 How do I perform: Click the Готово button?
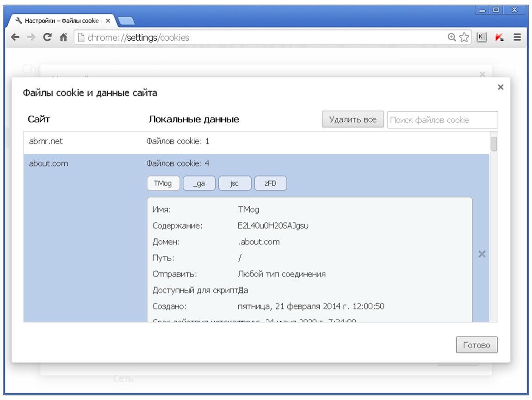point(476,345)
